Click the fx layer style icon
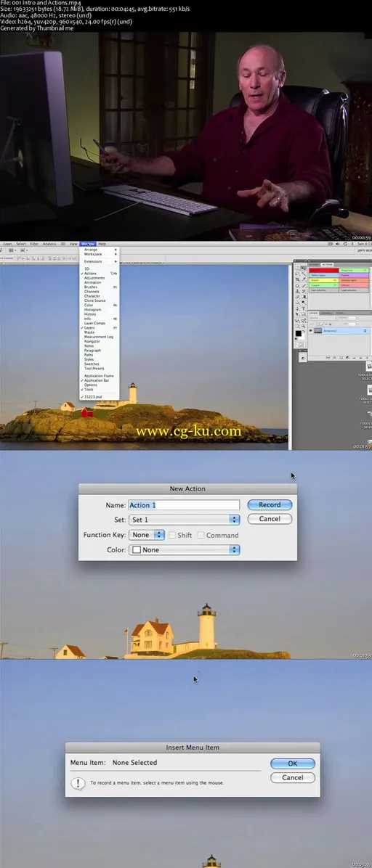Screen dimensions: 372x868 [x=334, y=358]
